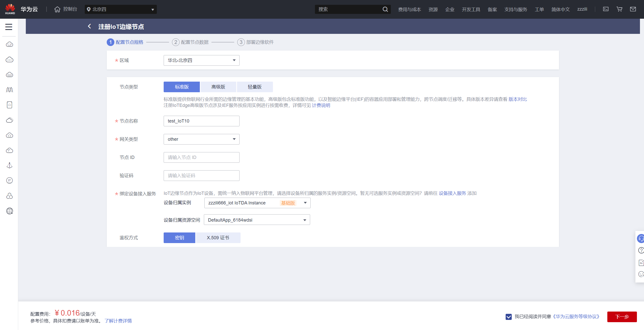Open the 网关类型 dropdown
Image resolution: width=644 pixels, height=330 pixels.
201,139
